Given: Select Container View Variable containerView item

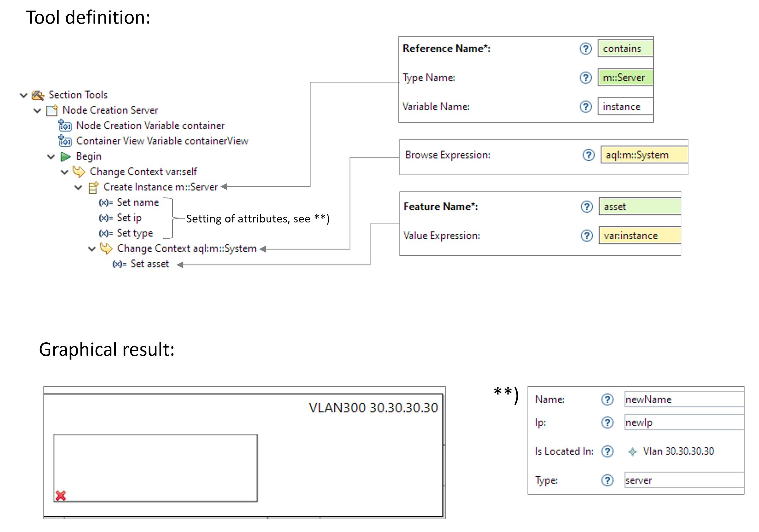Looking at the screenshot, I should pyautogui.click(x=162, y=141).
